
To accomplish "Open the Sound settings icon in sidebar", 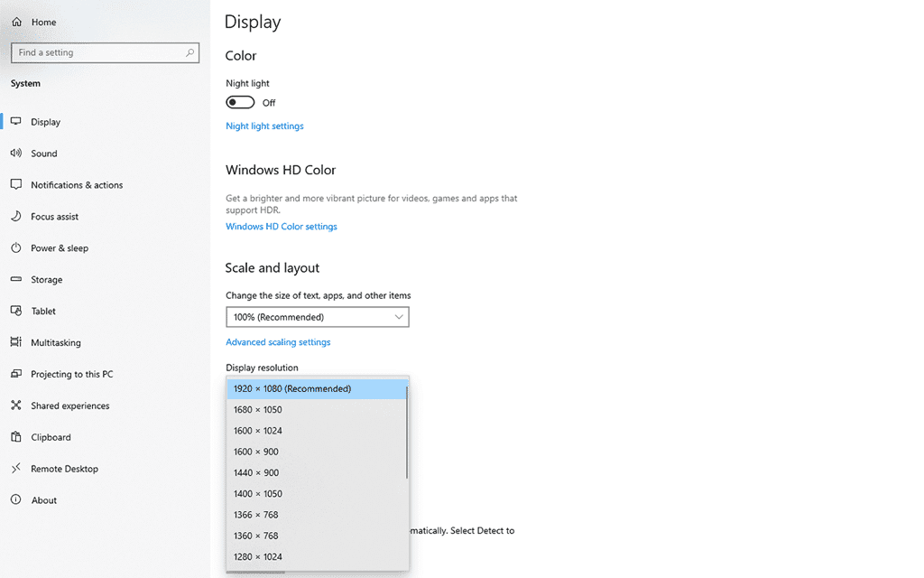I will [x=17, y=153].
